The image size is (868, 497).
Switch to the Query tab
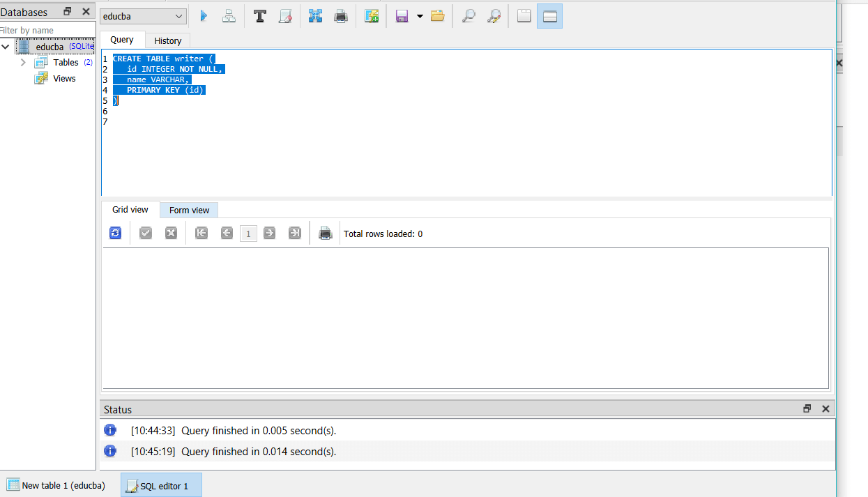point(122,40)
